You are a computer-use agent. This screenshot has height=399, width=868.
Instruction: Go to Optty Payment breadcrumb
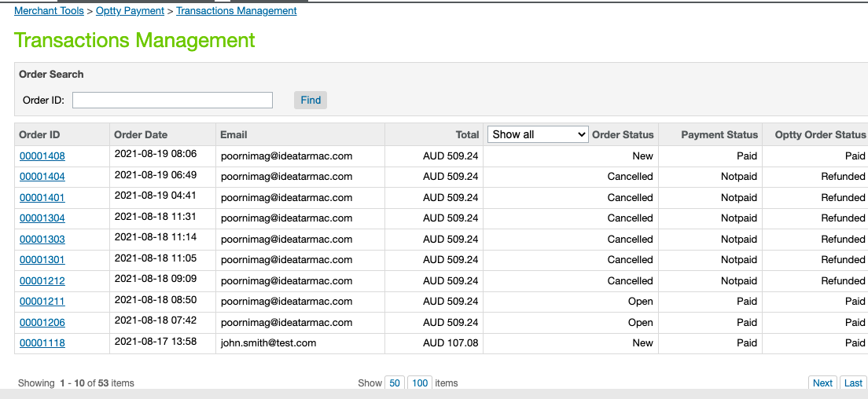pos(130,11)
